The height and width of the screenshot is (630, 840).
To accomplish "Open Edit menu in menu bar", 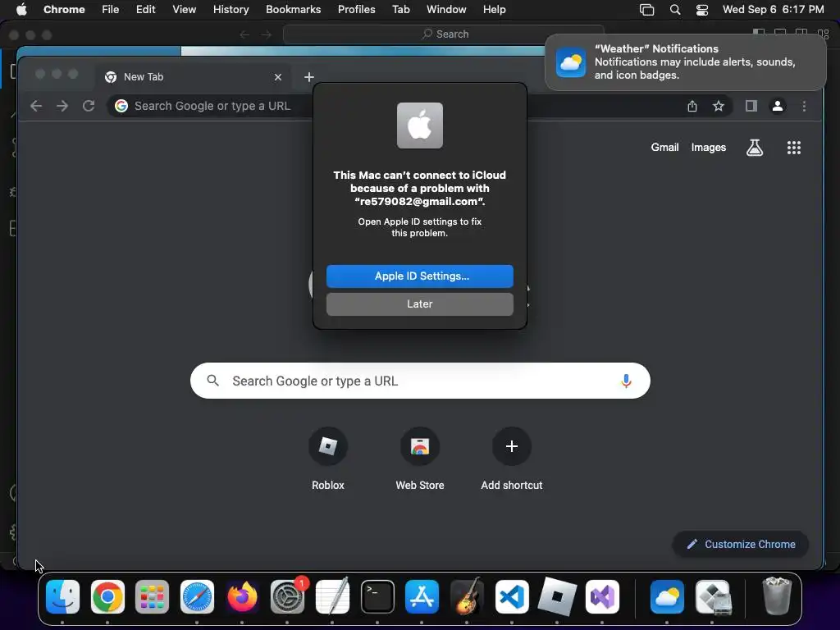I will pos(146,9).
